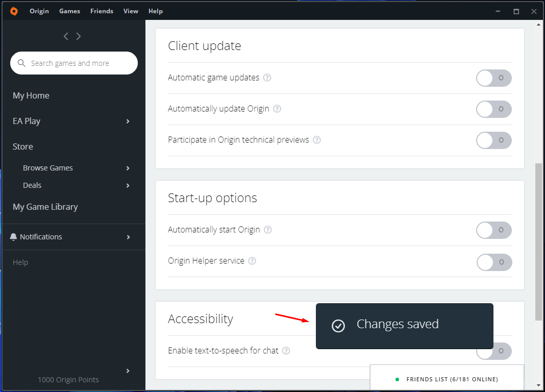Expand the user account chevron above Origin Points
This screenshot has height=392, width=545.
coord(128,371)
